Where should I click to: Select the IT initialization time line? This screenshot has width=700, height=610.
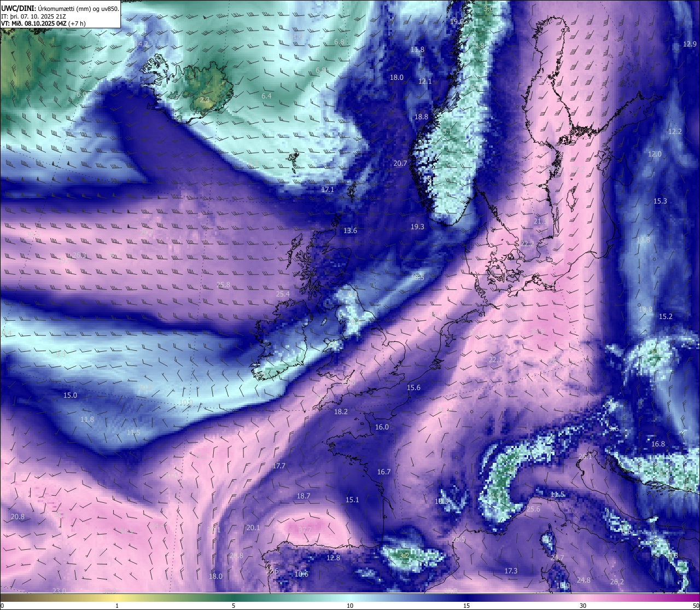[33, 16]
